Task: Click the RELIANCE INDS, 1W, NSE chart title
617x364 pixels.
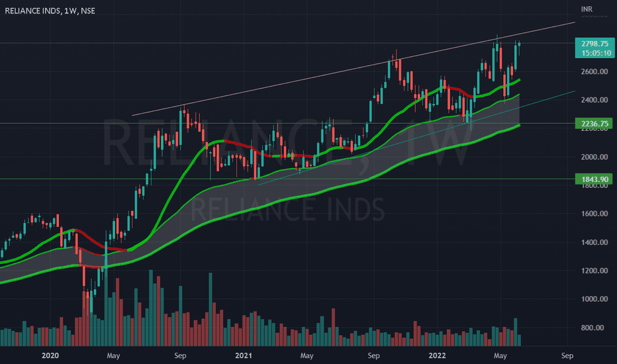Action: point(50,11)
